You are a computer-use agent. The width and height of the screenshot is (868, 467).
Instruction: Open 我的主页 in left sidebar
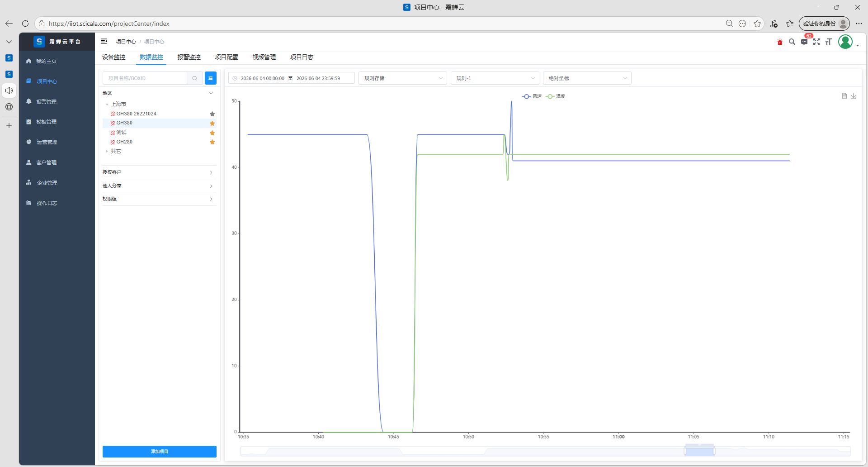tap(57, 61)
